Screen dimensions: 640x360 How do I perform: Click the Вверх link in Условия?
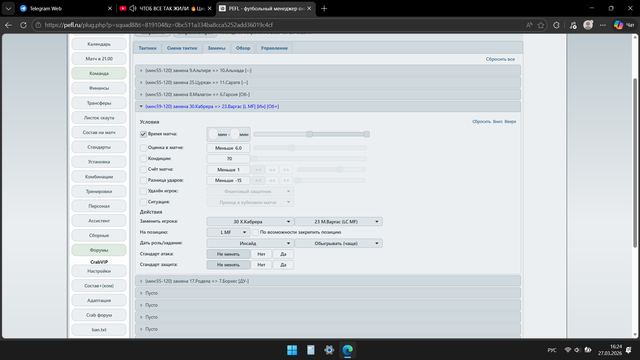point(510,122)
